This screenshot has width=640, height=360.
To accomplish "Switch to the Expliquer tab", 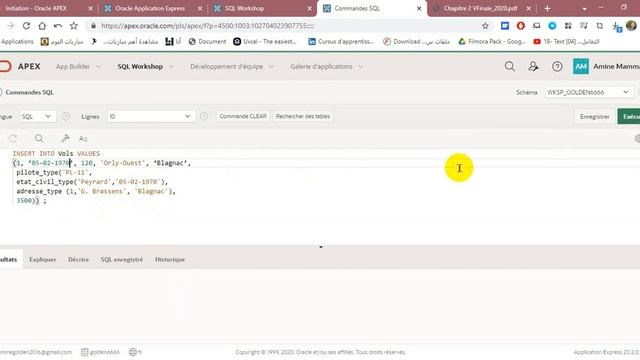I will [42, 260].
